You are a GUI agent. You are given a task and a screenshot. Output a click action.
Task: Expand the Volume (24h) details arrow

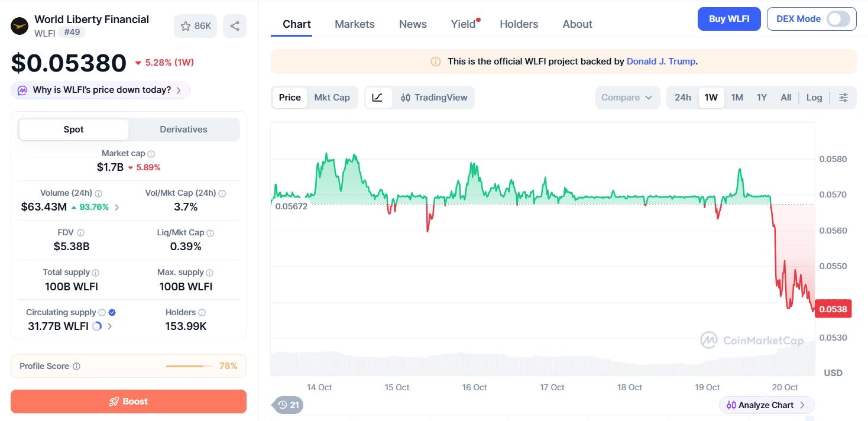[x=116, y=207]
